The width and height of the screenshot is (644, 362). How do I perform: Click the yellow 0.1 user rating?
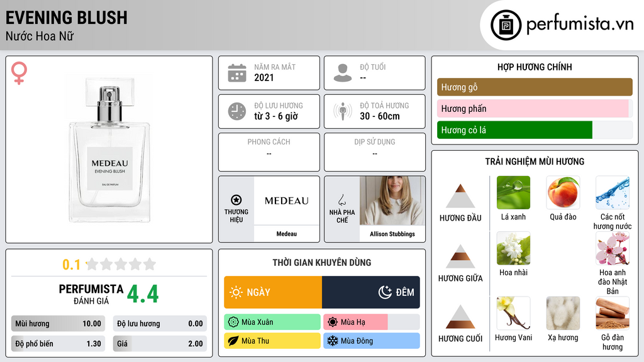click(72, 265)
